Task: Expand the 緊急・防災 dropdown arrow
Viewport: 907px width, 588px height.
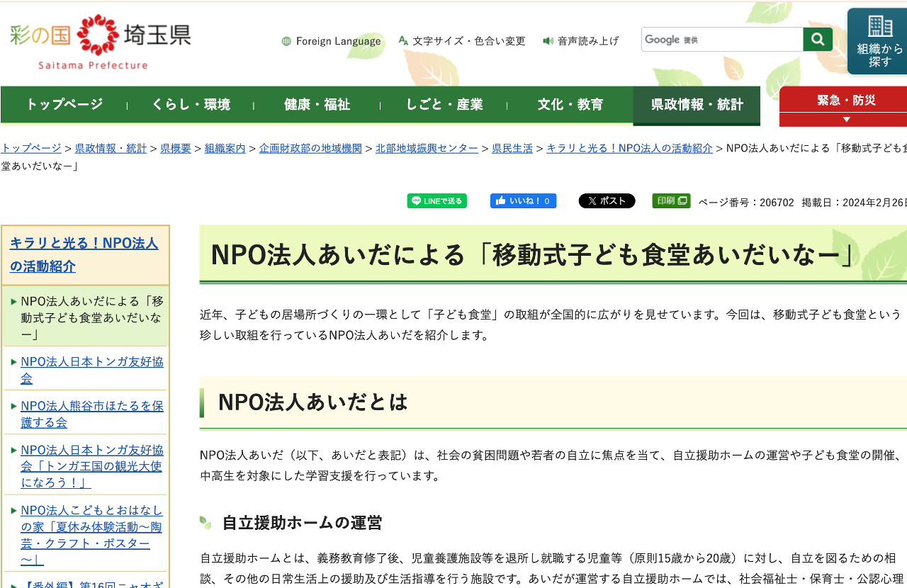Action: click(846, 120)
